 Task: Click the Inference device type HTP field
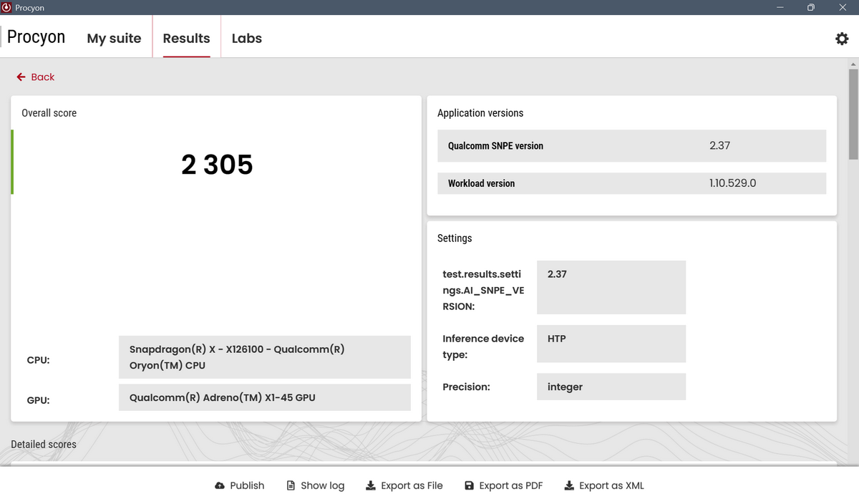coord(611,344)
